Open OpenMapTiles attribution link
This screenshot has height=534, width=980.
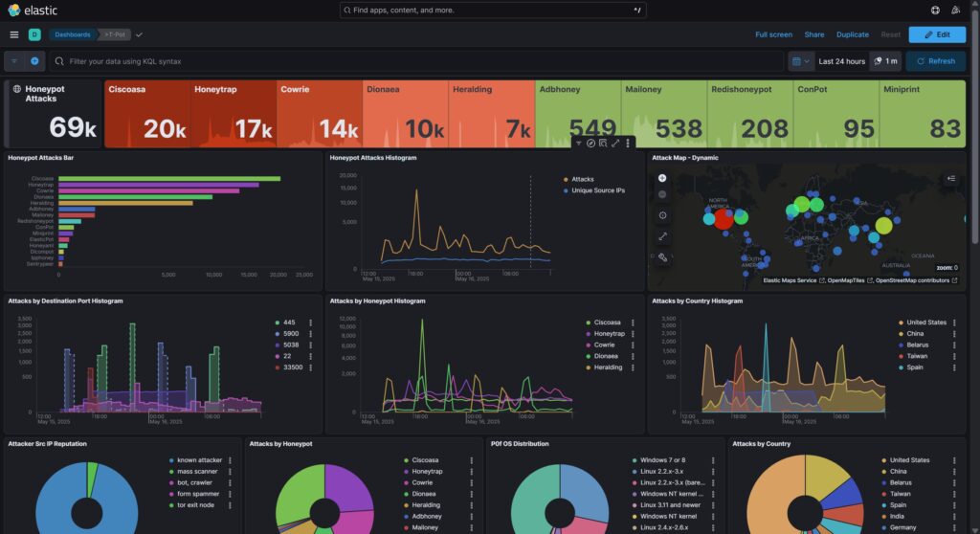[x=850, y=280]
